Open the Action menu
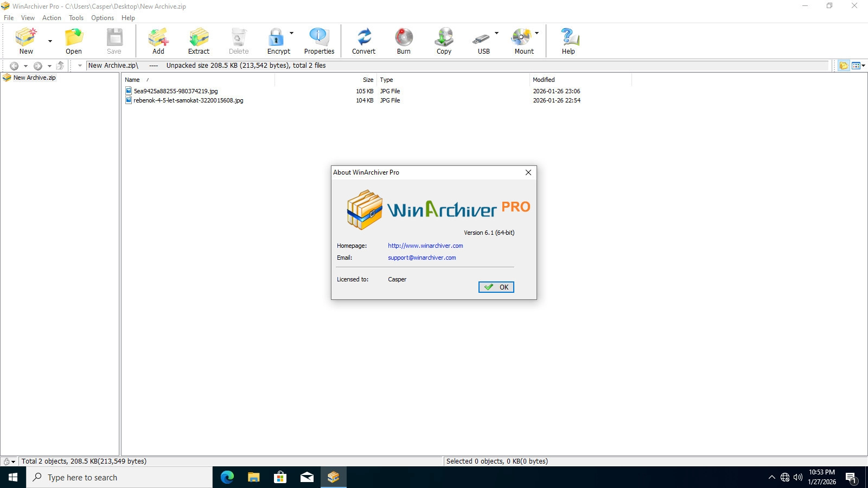The height and width of the screenshot is (488, 868). (52, 18)
